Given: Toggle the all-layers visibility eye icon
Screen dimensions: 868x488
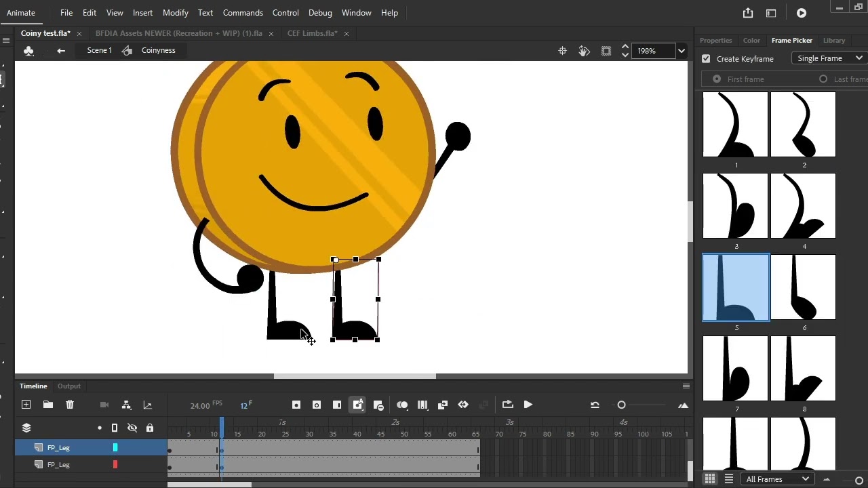Looking at the screenshot, I should (x=132, y=428).
